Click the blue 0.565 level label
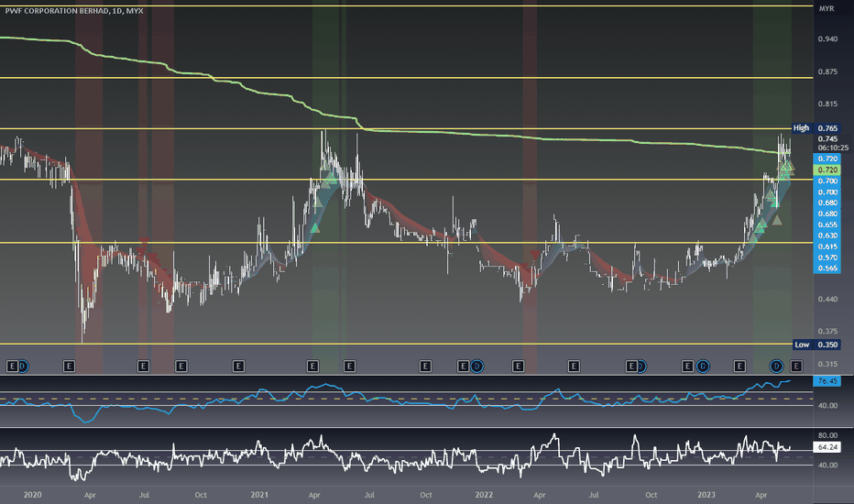This screenshot has height=504, width=854. 827,268
